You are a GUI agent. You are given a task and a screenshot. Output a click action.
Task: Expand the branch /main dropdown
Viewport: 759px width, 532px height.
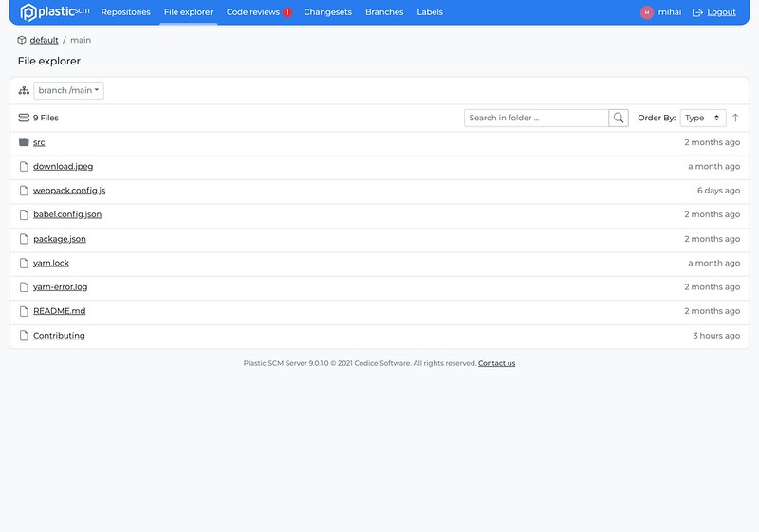pyautogui.click(x=68, y=90)
